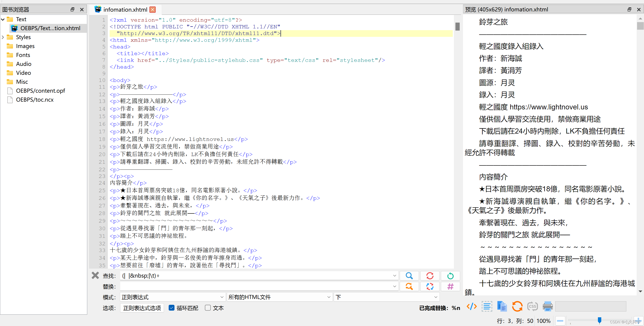Viewport: 644px width, 326px height.
Task: Collapse the Text folder tree
Action: (3, 19)
